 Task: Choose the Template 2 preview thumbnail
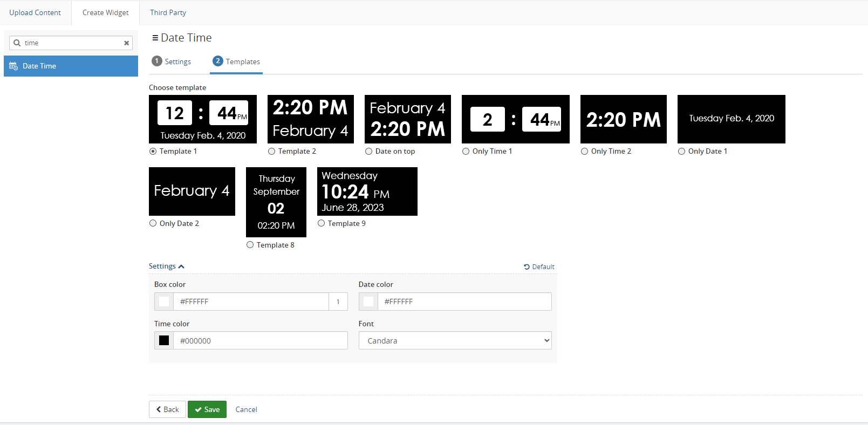point(311,119)
